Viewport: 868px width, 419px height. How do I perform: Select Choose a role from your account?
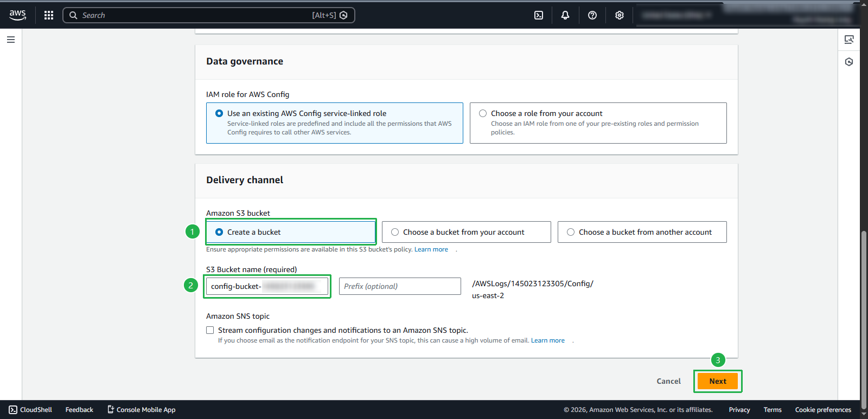tap(483, 113)
